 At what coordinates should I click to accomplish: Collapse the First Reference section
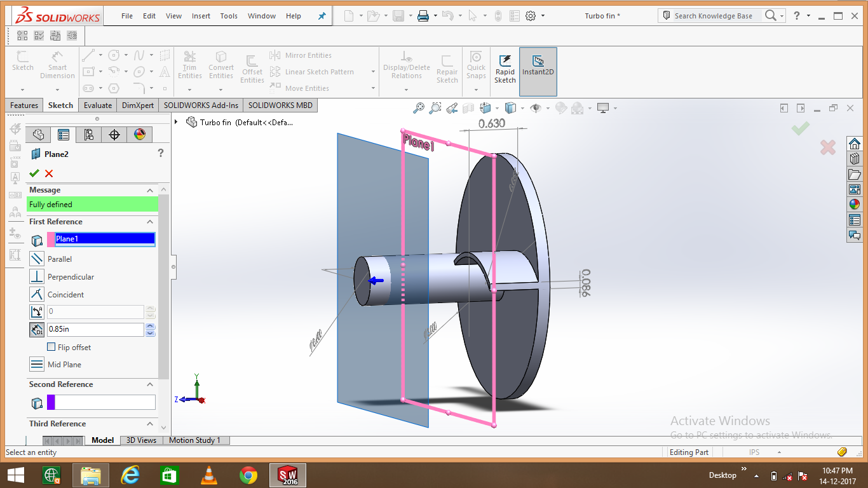click(x=150, y=222)
